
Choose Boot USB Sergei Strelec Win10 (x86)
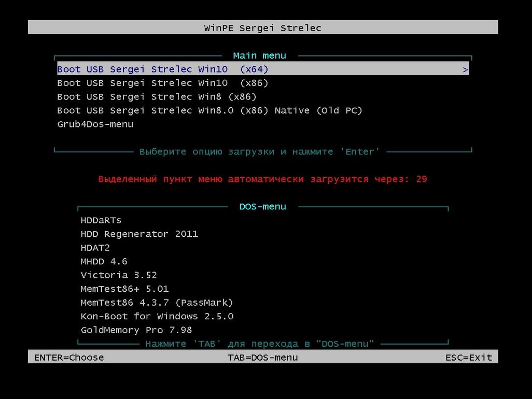coord(163,83)
